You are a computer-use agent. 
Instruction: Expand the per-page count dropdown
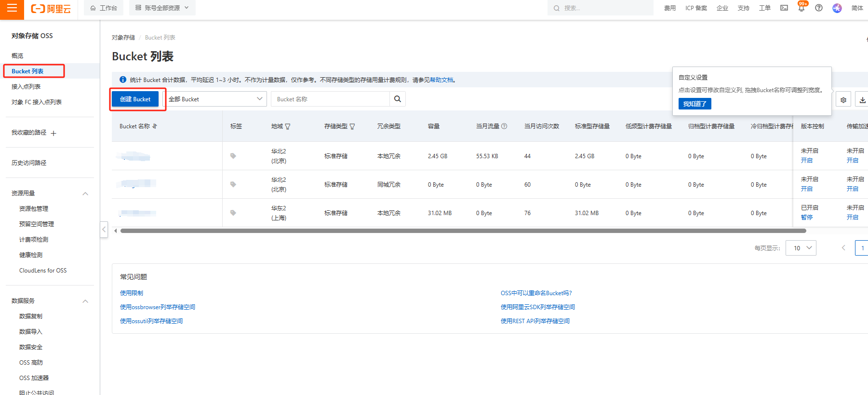point(801,248)
